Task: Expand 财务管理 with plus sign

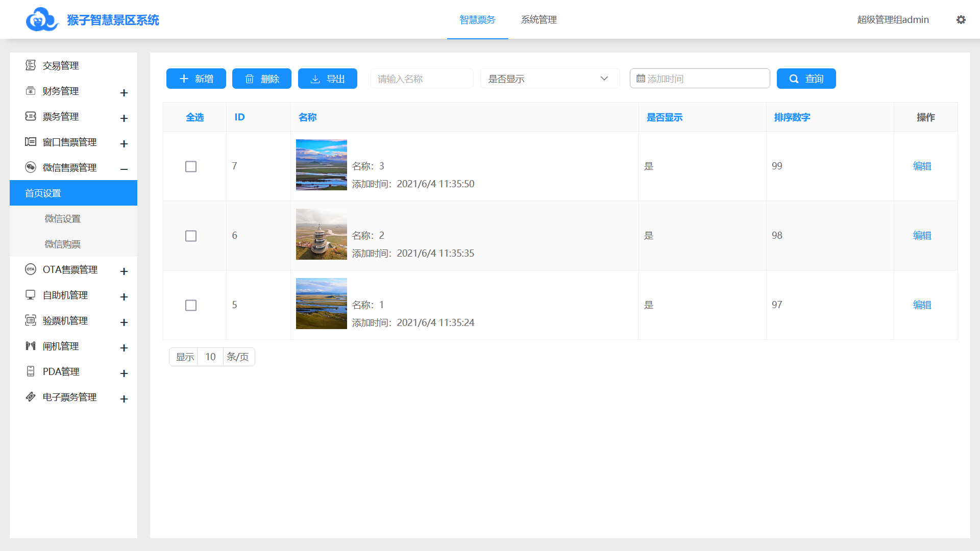Action: pyautogui.click(x=124, y=92)
